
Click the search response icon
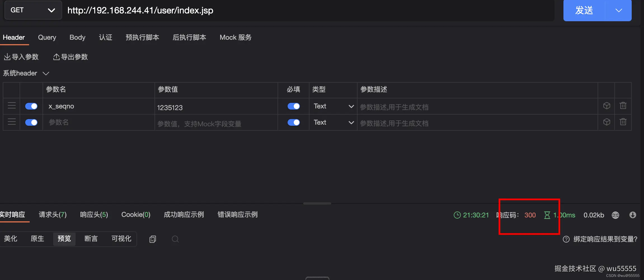175,239
